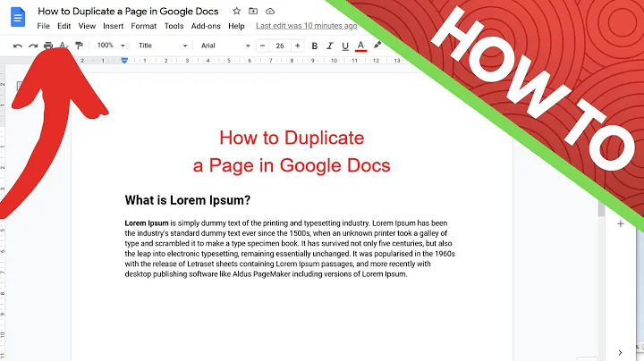
Task: Activate the paint format tool
Action: [x=79, y=46]
